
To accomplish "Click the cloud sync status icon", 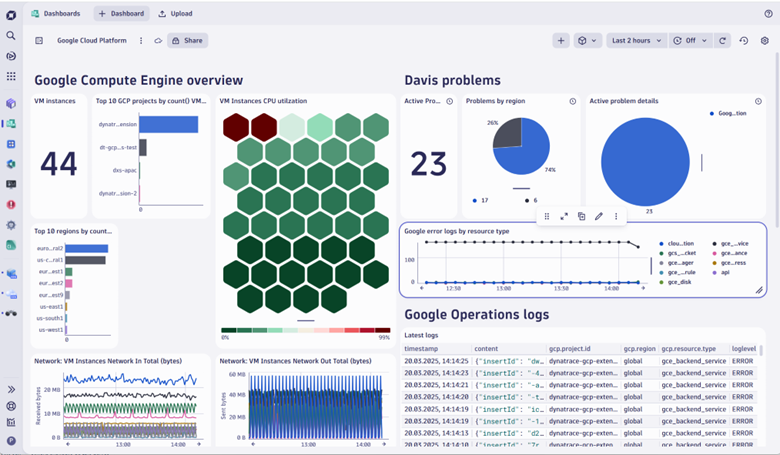I will [158, 41].
